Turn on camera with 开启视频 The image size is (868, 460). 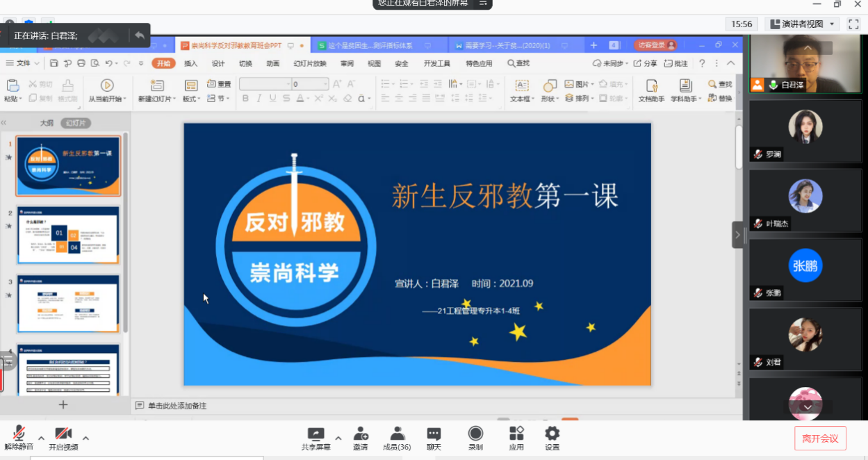point(63,435)
